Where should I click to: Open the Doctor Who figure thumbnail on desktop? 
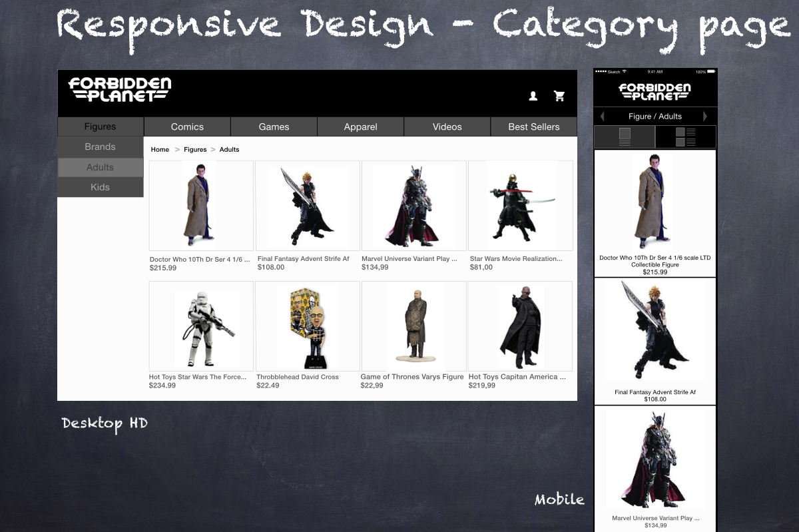[201, 205]
